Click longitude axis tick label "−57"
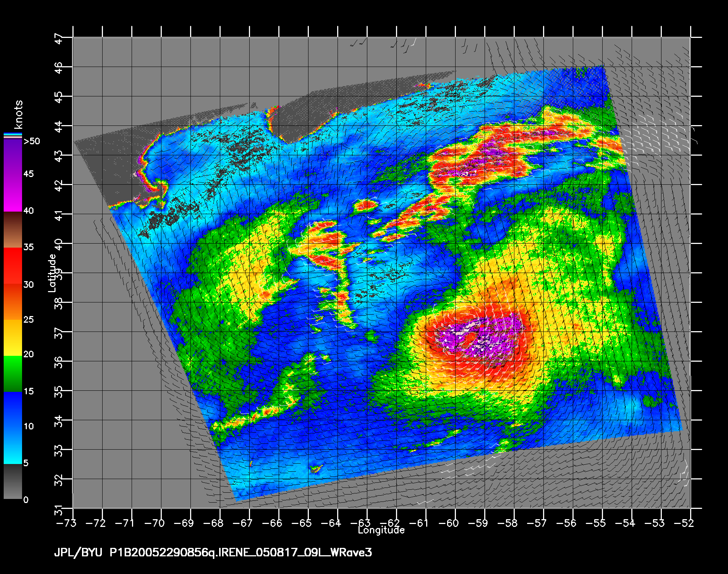Screen dimensions: 728x574 point(537,523)
